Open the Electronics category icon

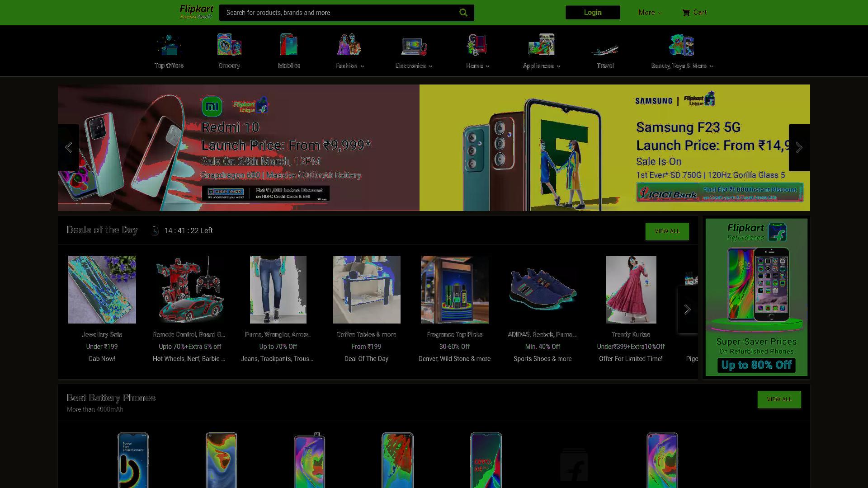point(414,46)
